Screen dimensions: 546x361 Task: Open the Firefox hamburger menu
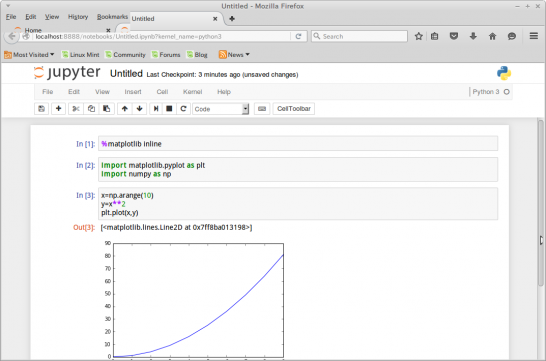(533, 36)
